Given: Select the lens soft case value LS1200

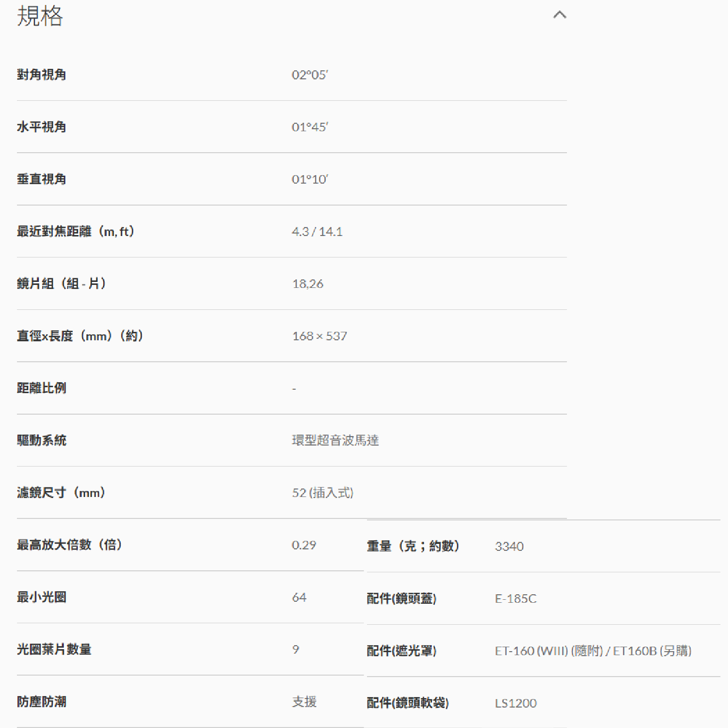Looking at the screenshot, I should (516, 704).
